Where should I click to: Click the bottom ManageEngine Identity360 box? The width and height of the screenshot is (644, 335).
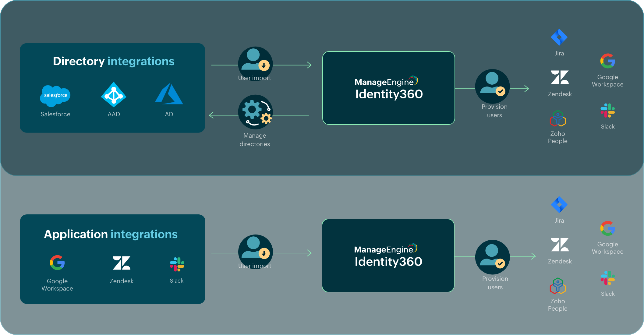(x=388, y=256)
